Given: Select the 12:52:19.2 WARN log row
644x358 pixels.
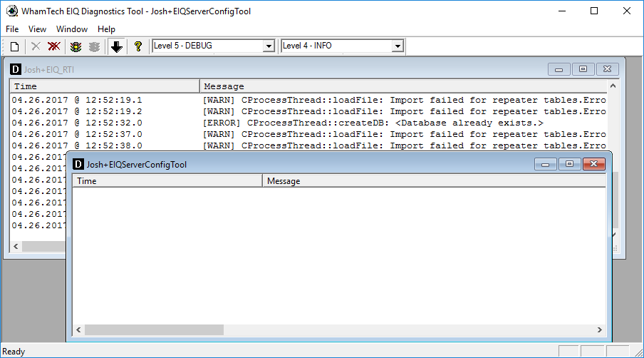Looking at the screenshot, I should click(308, 111).
